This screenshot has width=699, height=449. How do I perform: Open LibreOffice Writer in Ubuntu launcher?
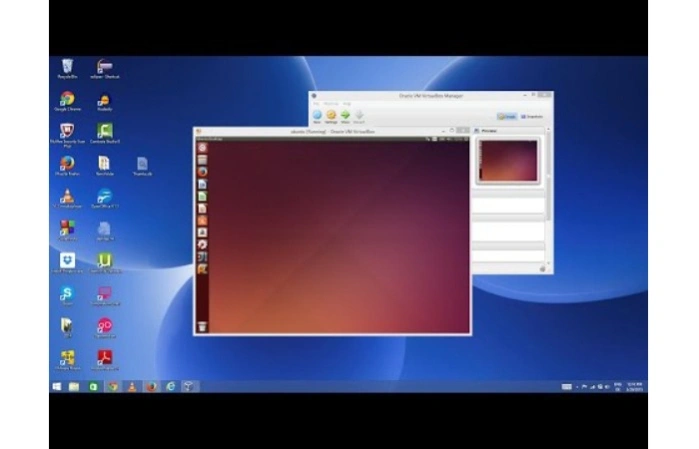tap(202, 184)
